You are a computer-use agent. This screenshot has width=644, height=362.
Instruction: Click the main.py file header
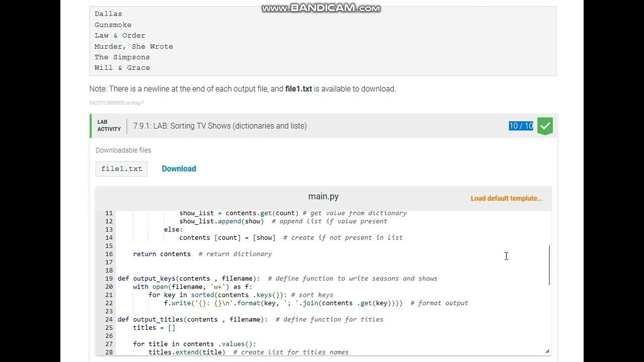coord(323,197)
